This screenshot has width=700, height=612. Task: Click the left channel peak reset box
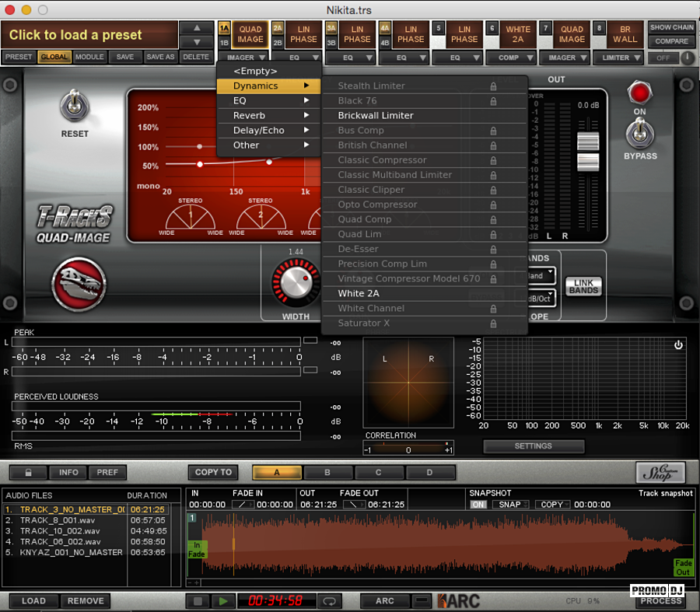[x=310, y=341]
